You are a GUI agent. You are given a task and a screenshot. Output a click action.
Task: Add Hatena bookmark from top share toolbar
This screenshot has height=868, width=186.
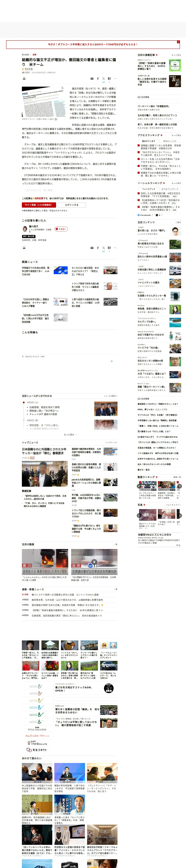(109, 79)
